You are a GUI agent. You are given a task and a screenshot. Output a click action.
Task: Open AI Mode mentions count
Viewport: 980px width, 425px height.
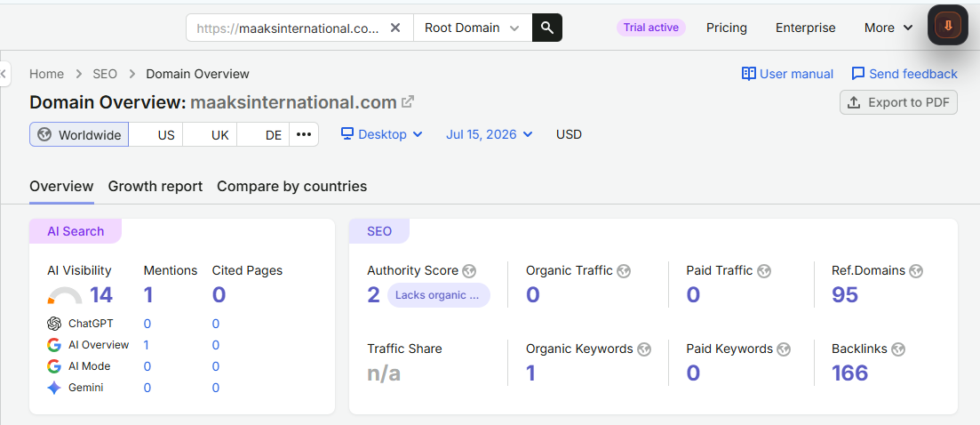click(x=147, y=366)
